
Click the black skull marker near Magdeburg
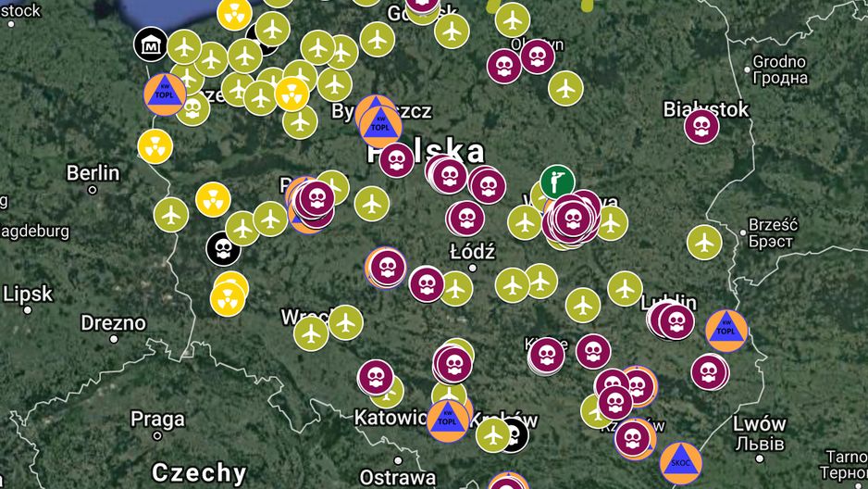click(x=223, y=249)
